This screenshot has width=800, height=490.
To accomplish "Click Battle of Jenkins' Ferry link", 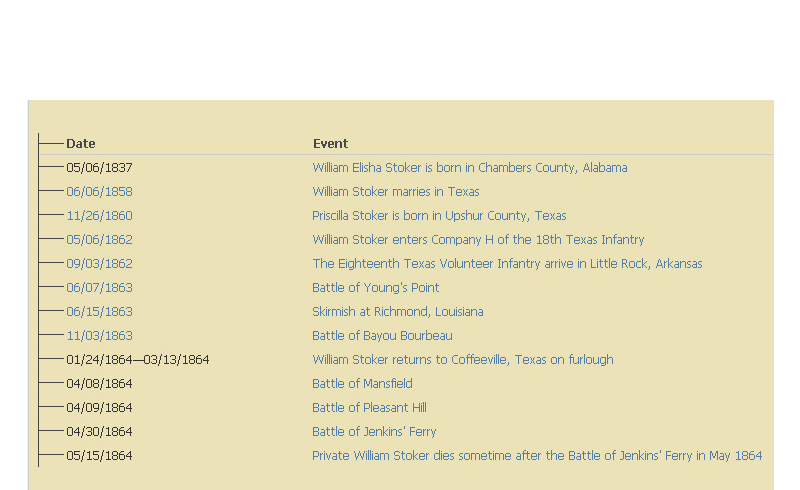I will pos(374,432).
